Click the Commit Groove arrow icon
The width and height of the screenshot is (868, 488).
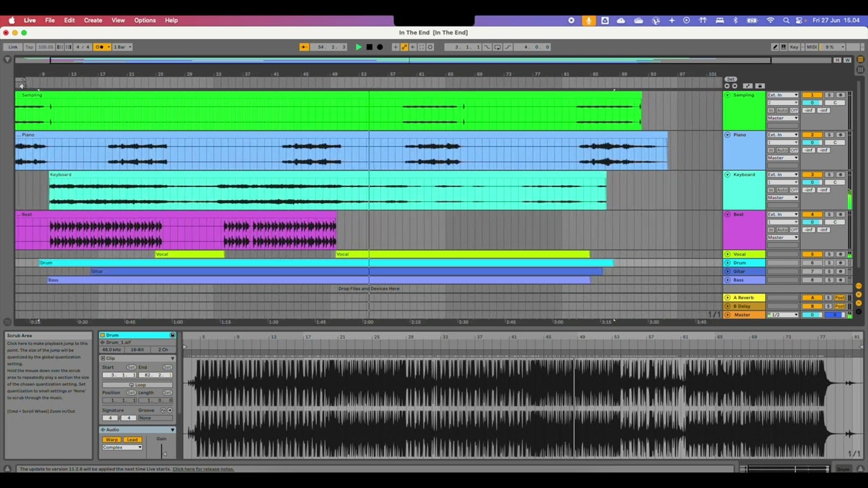pyautogui.click(x=170, y=410)
